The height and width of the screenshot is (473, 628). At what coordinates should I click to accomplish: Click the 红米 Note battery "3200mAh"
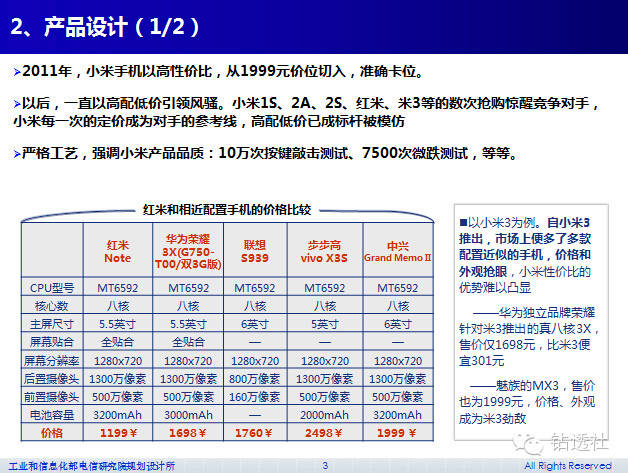point(118,415)
